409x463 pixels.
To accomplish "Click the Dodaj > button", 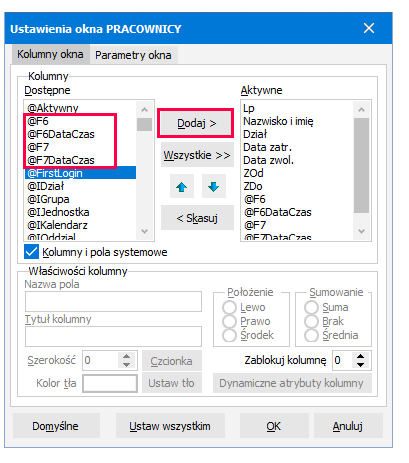I will pos(197,123).
